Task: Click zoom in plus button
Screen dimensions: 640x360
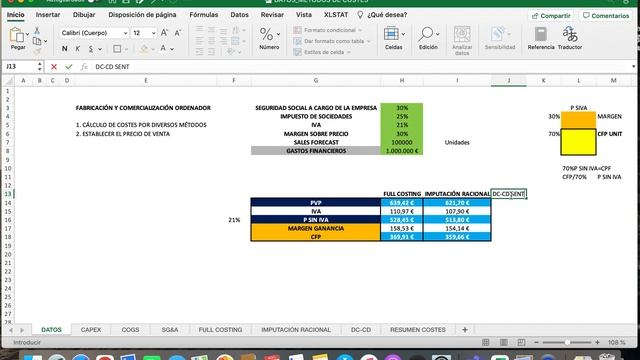Action: [597, 342]
